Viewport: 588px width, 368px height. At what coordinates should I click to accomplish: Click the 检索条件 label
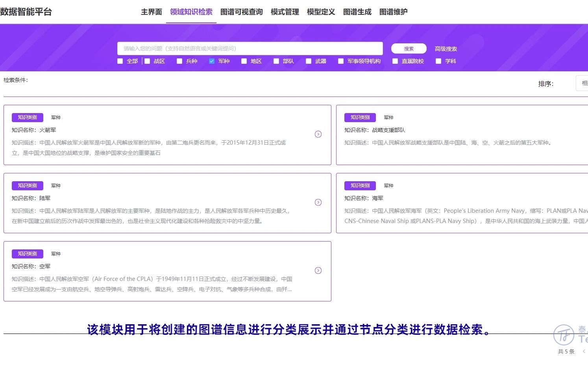coord(16,80)
